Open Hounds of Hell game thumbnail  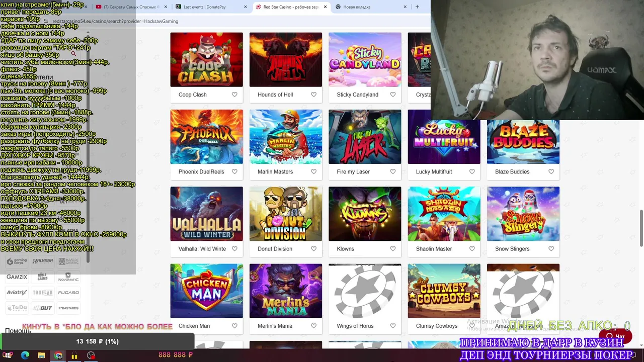(286, 59)
